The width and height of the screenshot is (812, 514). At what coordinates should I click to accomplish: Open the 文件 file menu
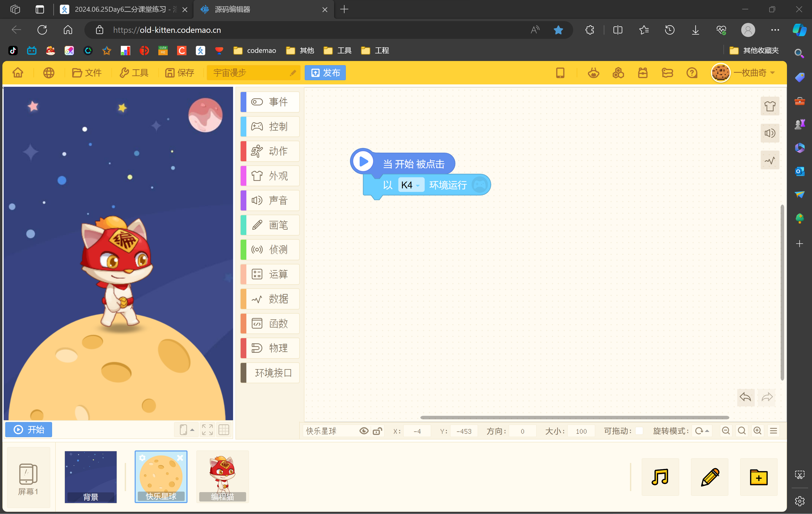[x=87, y=72]
